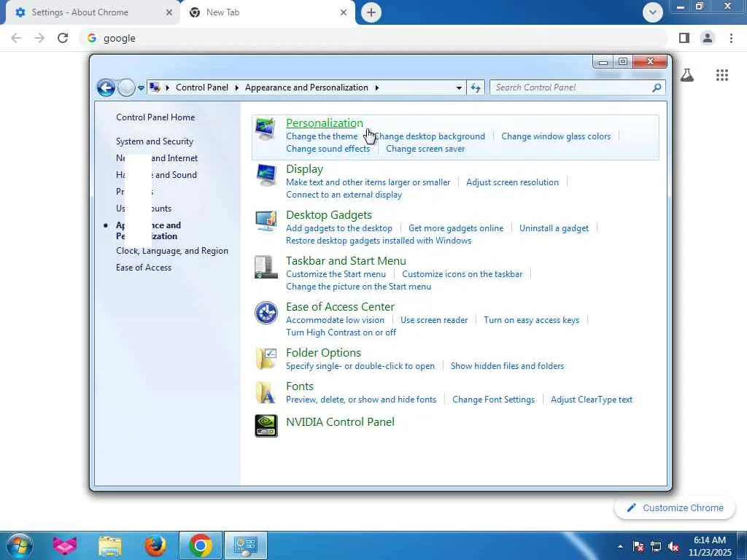747x560 pixels.
Task: Switch to the Settings - About Chrome tab
Action: tap(80, 12)
